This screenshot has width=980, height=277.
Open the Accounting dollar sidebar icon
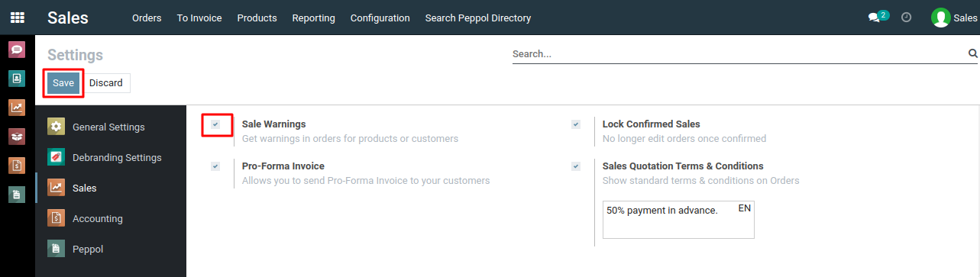pyautogui.click(x=17, y=166)
